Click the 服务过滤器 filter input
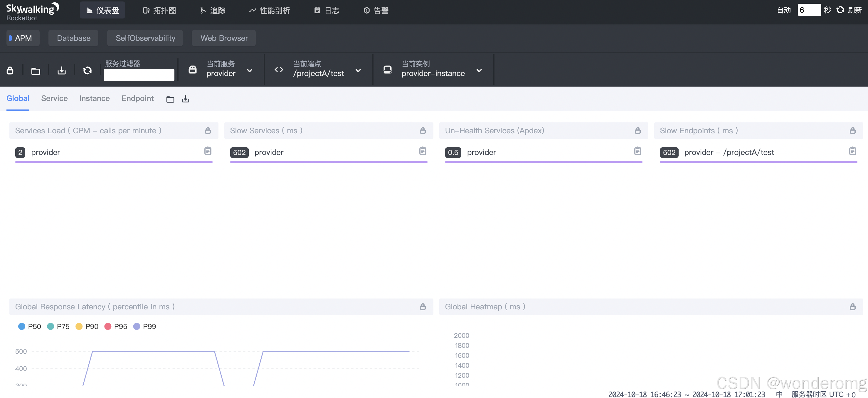This screenshot has width=868, height=398. click(139, 75)
